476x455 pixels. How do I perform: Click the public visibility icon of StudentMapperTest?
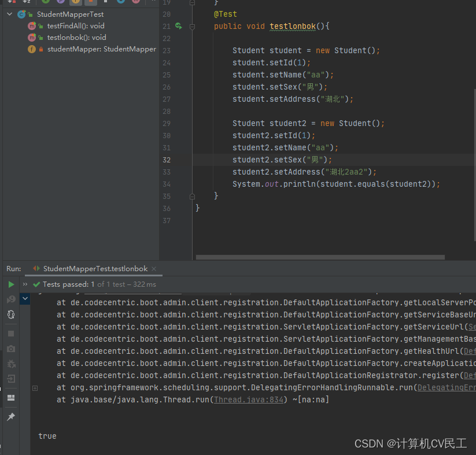tap(30, 14)
